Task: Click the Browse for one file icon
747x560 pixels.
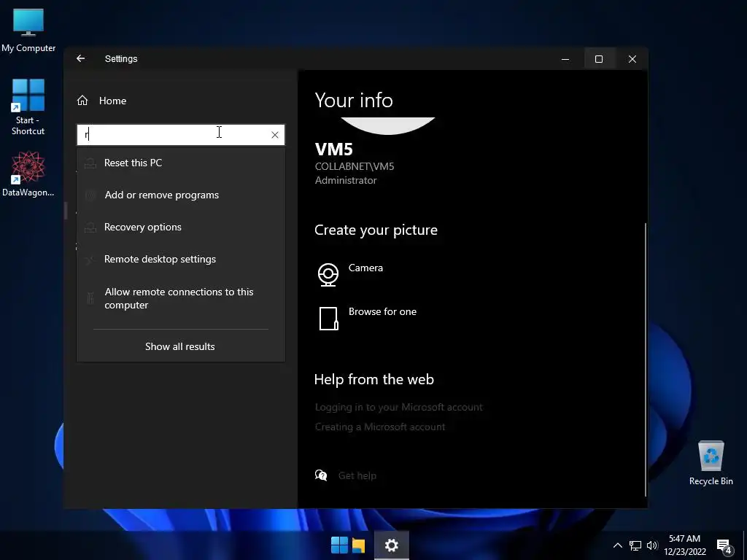Action: point(329,319)
